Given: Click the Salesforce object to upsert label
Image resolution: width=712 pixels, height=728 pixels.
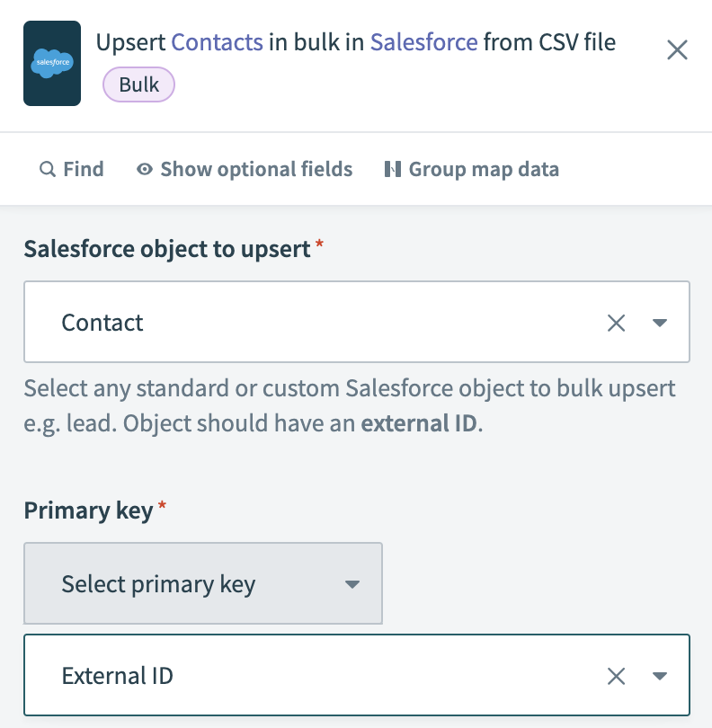Looking at the screenshot, I should [x=167, y=249].
